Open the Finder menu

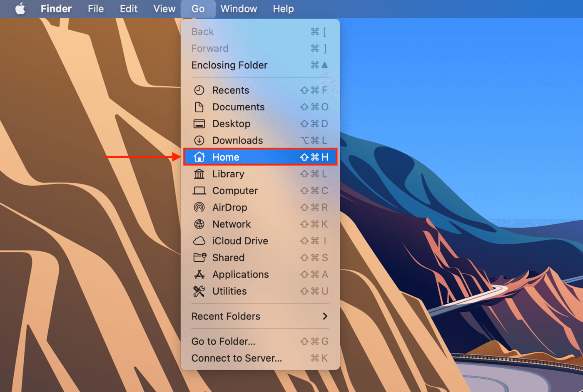56,9
